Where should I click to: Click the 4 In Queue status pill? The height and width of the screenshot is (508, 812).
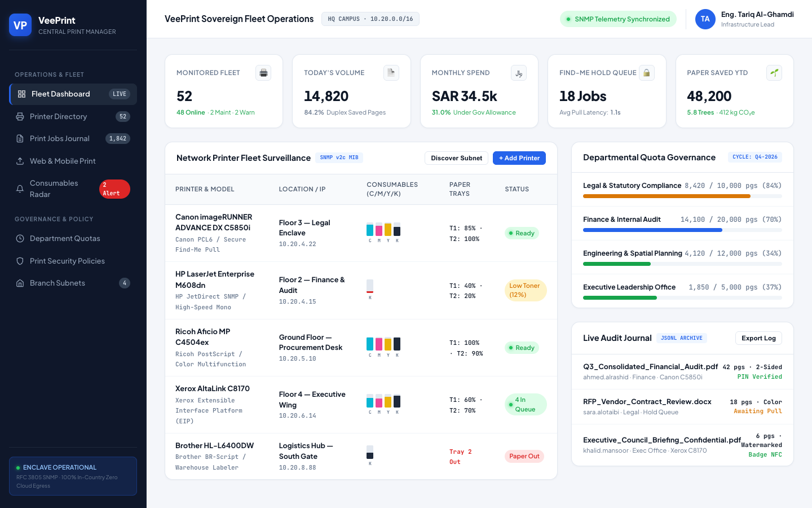526,405
